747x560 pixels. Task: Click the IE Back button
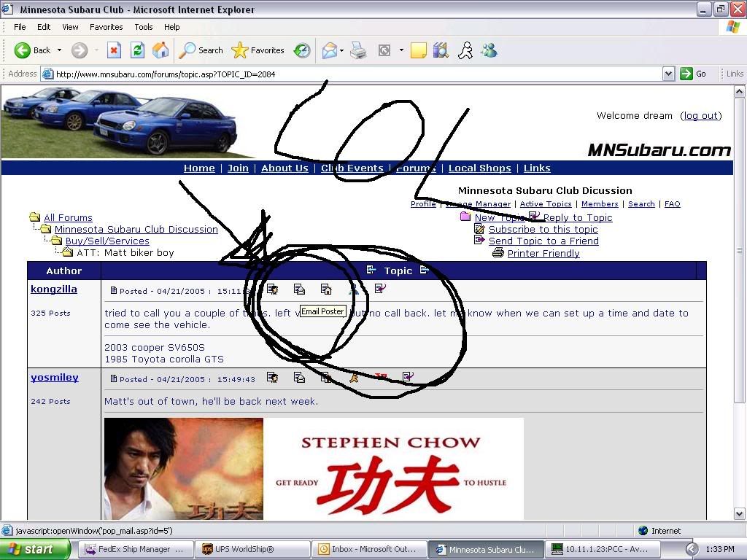pyautogui.click(x=32, y=50)
